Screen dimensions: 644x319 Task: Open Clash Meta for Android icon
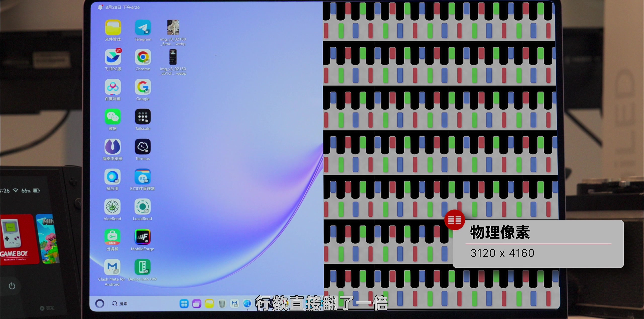(112, 267)
